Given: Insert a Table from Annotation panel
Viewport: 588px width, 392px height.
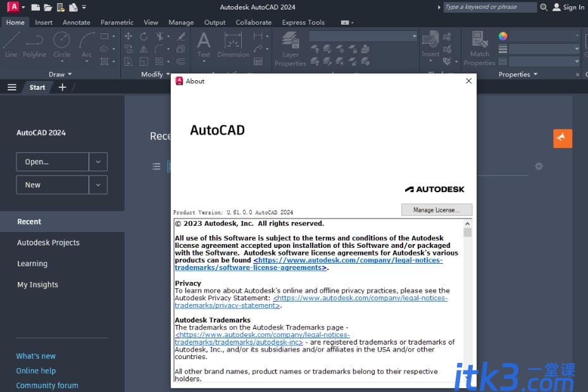Looking at the screenshot, I should point(258,61).
